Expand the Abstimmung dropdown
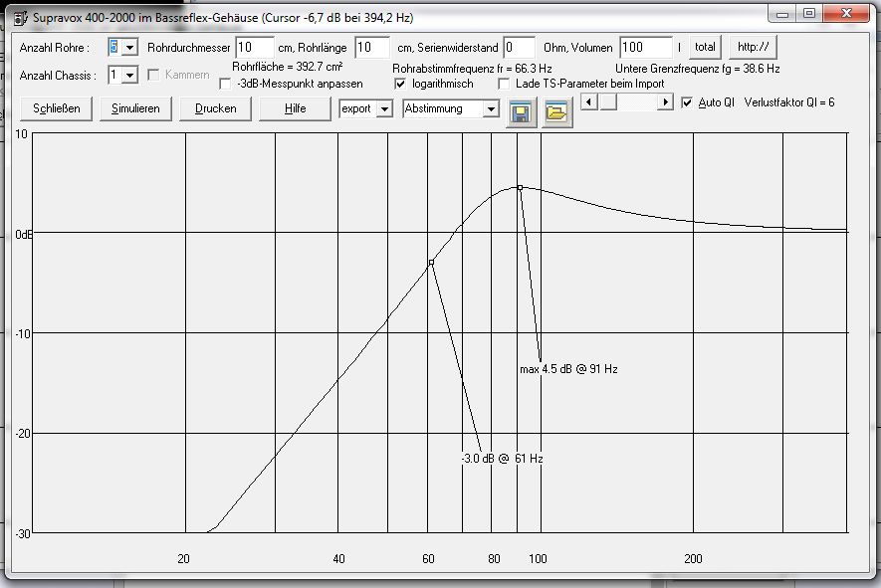 pos(491,109)
